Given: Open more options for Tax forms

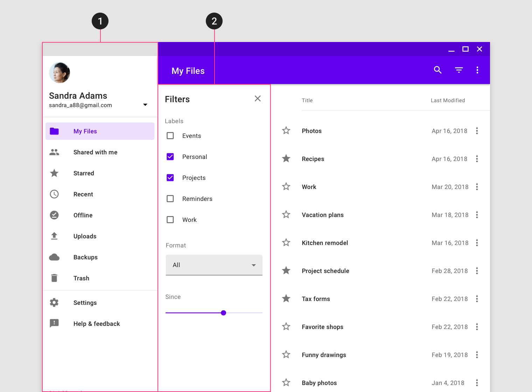Looking at the screenshot, I should 477,299.
